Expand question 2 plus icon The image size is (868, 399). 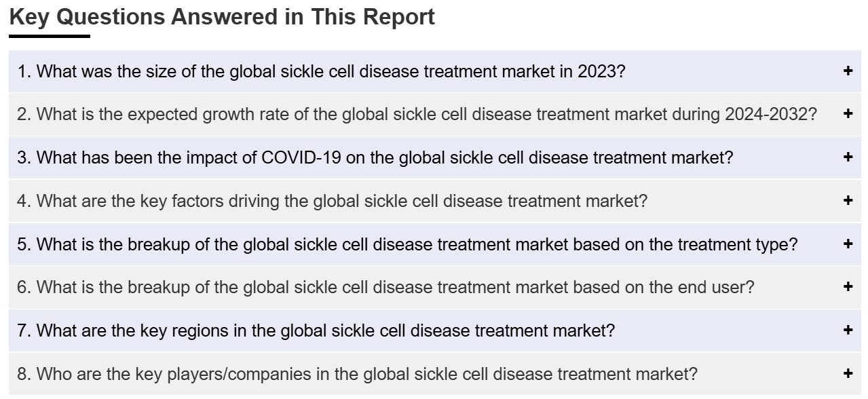(848, 114)
